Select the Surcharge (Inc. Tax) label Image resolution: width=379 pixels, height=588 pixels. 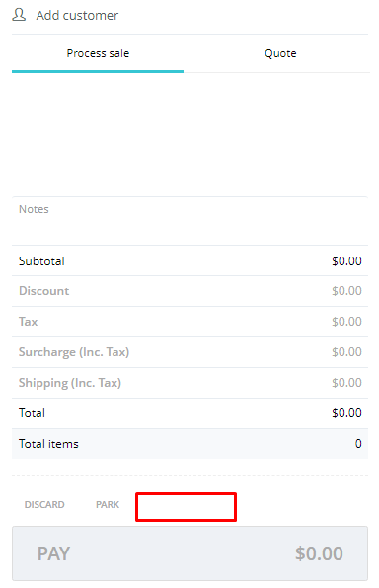[x=74, y=352]
